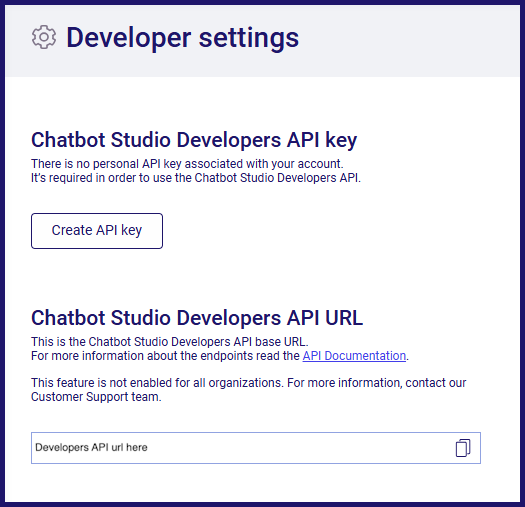Viewport: 525px width, 507px height.
Task: Click the Chatbot Studio Developers API URL heading
Action: point(197,317)
